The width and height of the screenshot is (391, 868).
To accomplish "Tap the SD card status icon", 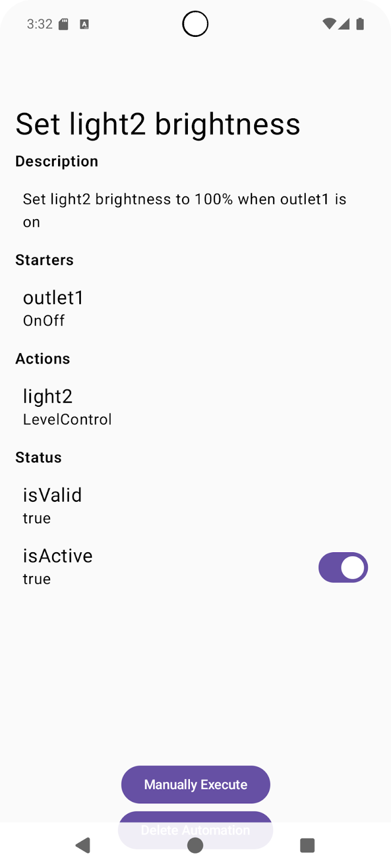I will pyautogui.click(x=64, y=24).
